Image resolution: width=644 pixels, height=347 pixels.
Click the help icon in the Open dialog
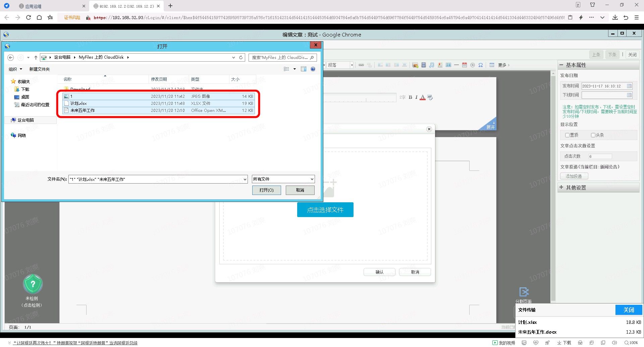pos(313,69)
